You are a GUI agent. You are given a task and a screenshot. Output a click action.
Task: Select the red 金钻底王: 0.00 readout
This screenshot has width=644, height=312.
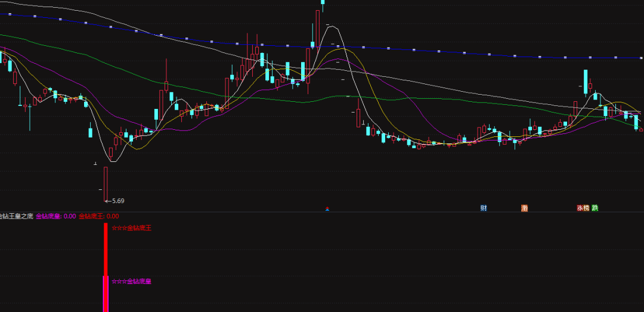click(98, 217)
